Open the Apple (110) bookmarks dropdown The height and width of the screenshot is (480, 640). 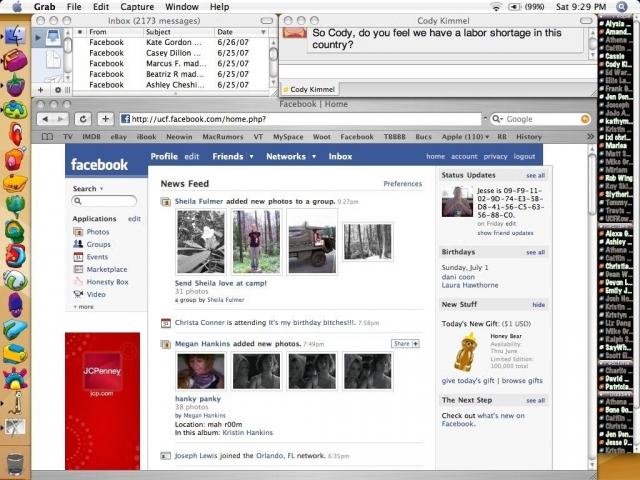click(x=465, y=137)
